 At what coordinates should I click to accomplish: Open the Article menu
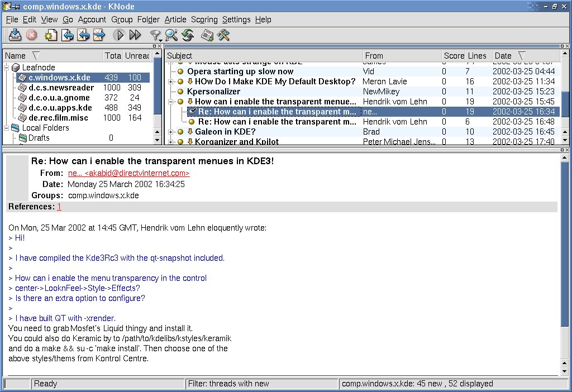coord(175,20)
